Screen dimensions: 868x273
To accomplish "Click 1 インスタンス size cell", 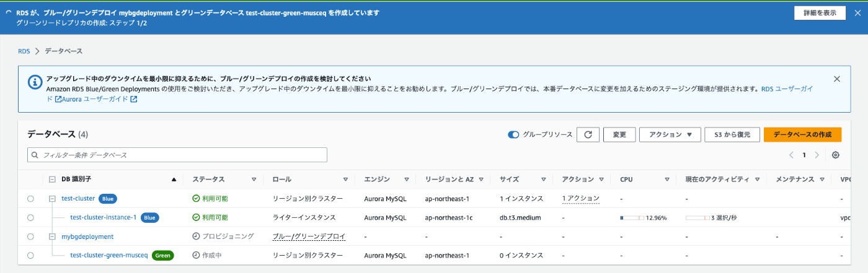I will 521,199.
